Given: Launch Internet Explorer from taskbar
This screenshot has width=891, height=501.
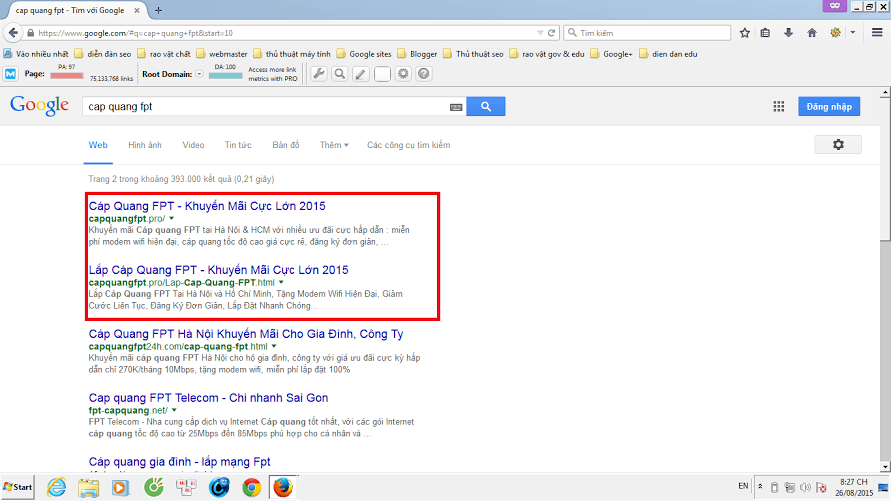Looking at the screenshot, I should [56, 487].
